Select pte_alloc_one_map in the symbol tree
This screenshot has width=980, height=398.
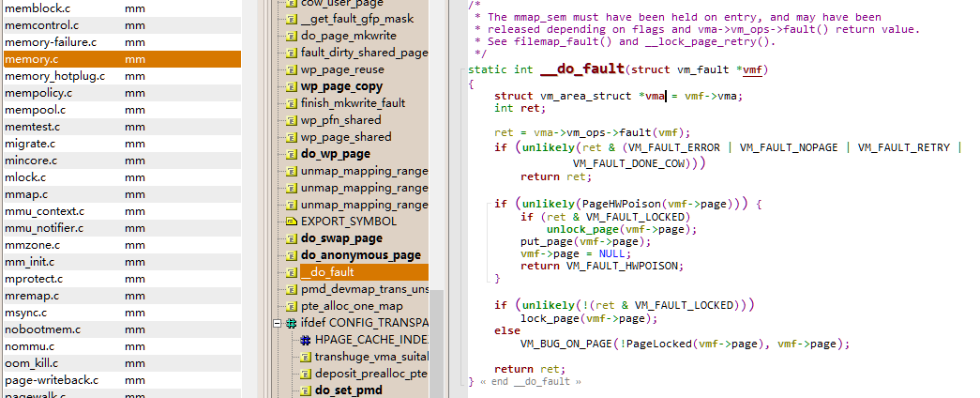[352, 306]
